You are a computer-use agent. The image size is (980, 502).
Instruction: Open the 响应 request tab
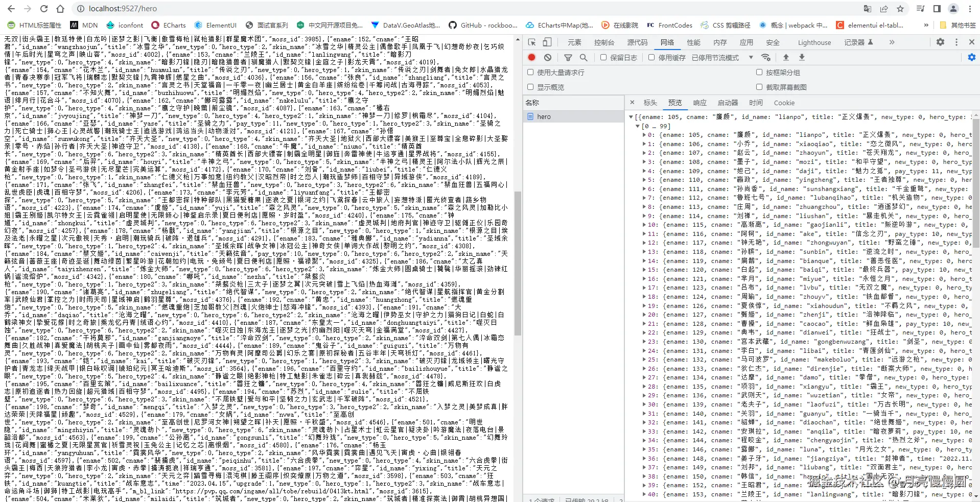point(699,103)
